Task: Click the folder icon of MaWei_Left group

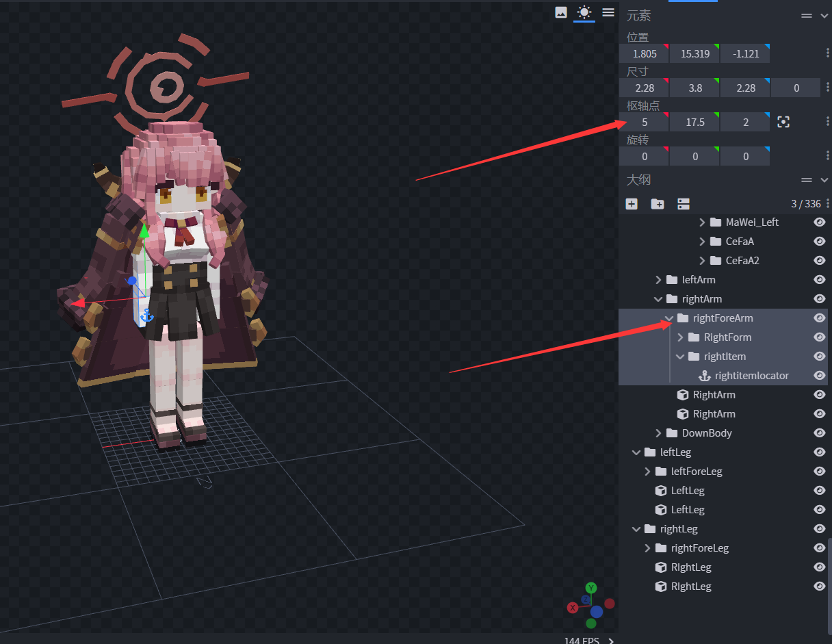Action: [716, 222]
